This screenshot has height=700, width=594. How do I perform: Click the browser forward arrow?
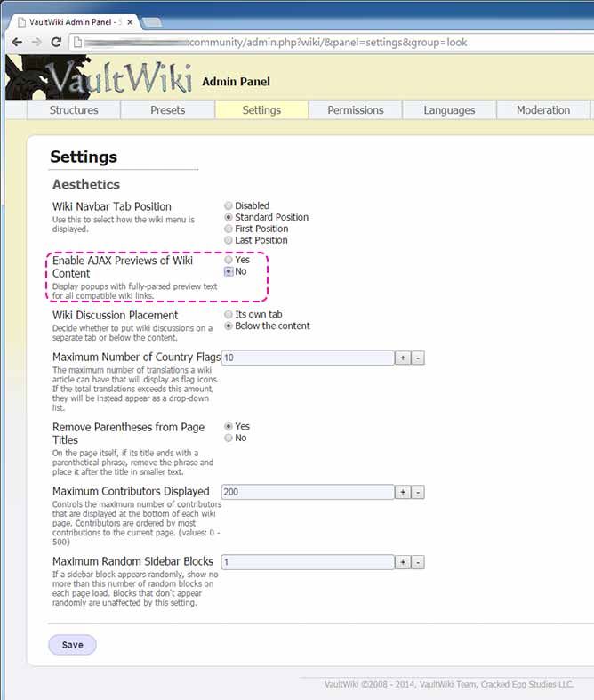[36, 43]
